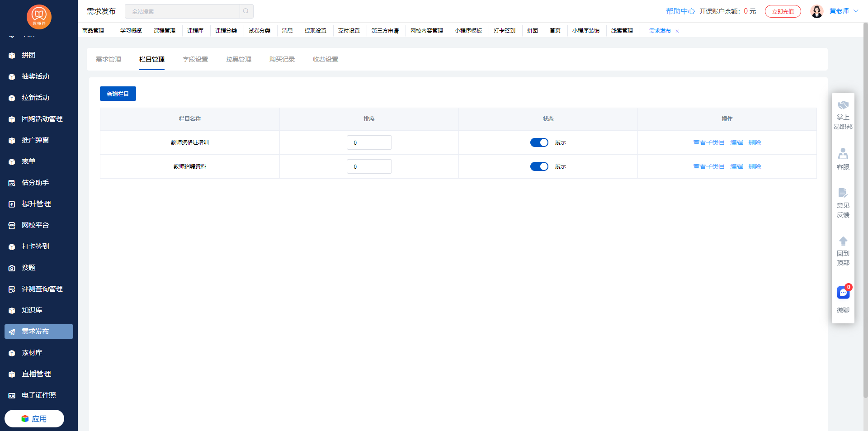This screenshot has width=868, height=431.
Task: Click the sort input for 教师招聘资料
Action: click(369, 166)
